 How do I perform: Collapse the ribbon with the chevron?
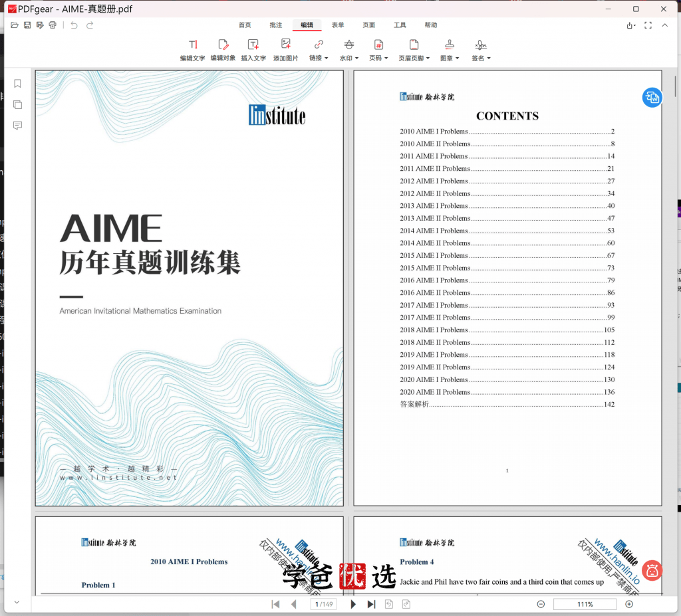tap(665, 26)
